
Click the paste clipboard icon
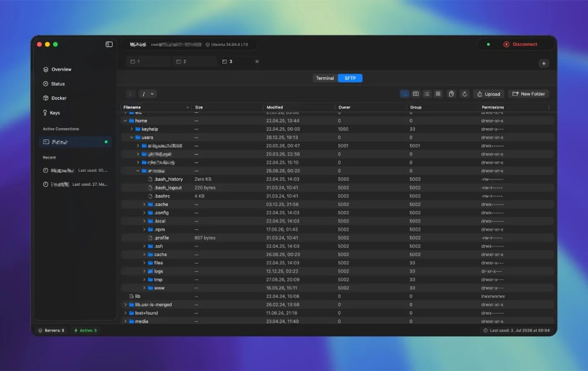[x=451, y=94]
